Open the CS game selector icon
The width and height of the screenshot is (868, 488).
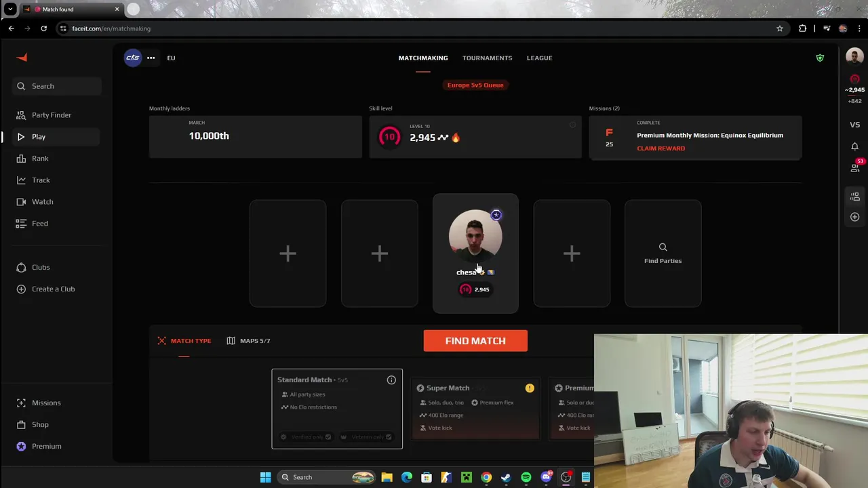(x=132, y=58)
